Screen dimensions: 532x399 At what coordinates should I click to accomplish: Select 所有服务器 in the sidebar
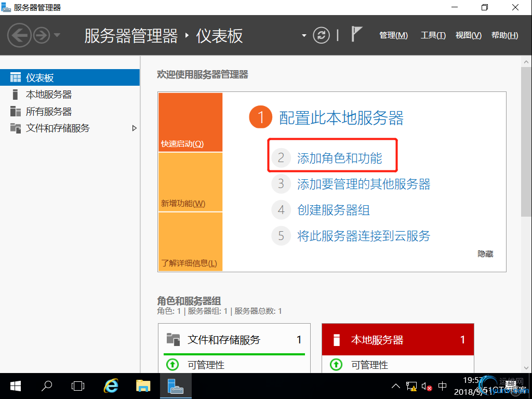pos(70,111)
